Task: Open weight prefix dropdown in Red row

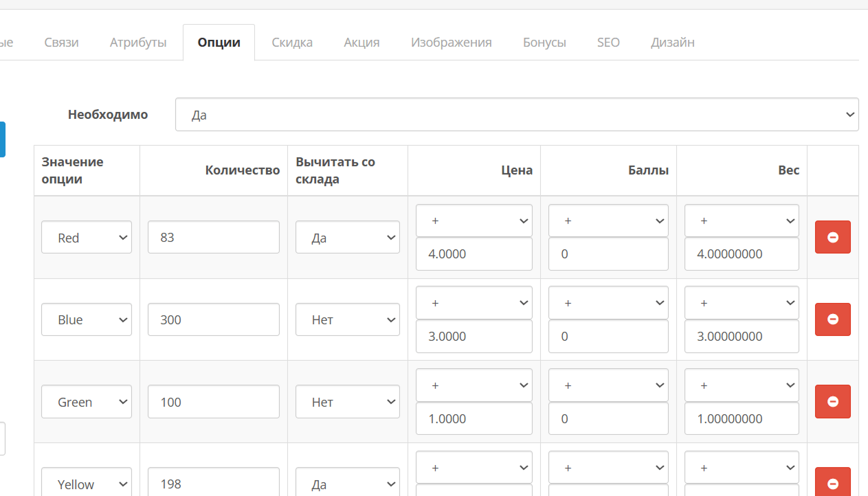Action: point(742,221)
